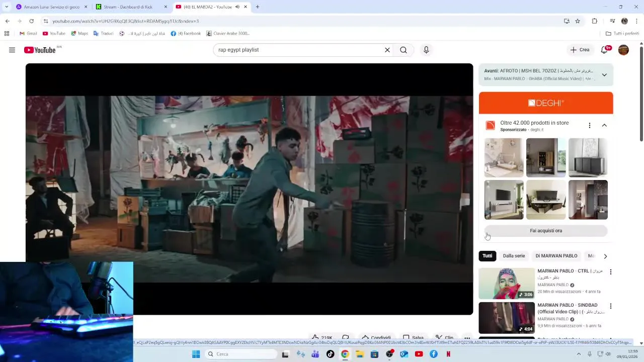Expand the Avanti playlist panel chevron

click(604, 75)
